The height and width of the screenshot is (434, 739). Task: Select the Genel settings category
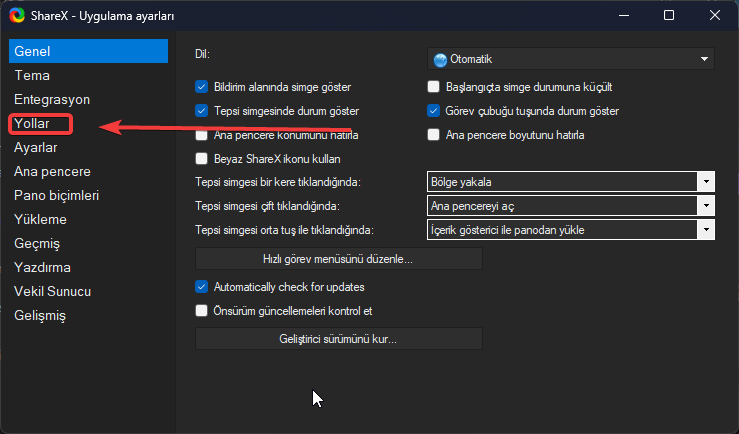coord(88,51)
